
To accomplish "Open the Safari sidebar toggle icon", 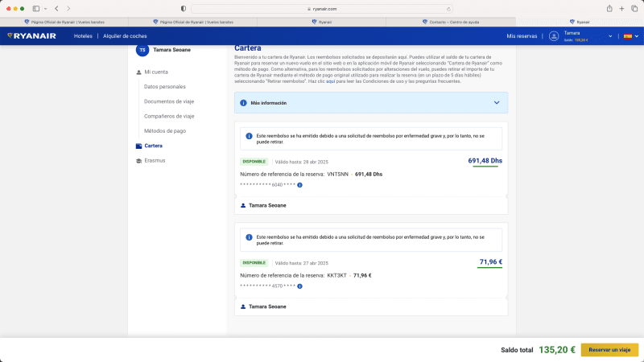I will (x=36, y=9).
